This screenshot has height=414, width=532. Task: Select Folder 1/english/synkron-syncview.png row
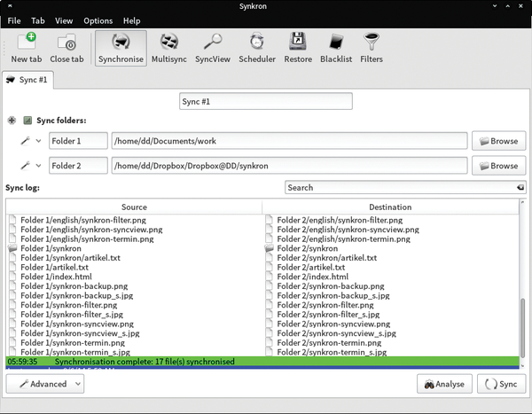[x=134, y=230]
